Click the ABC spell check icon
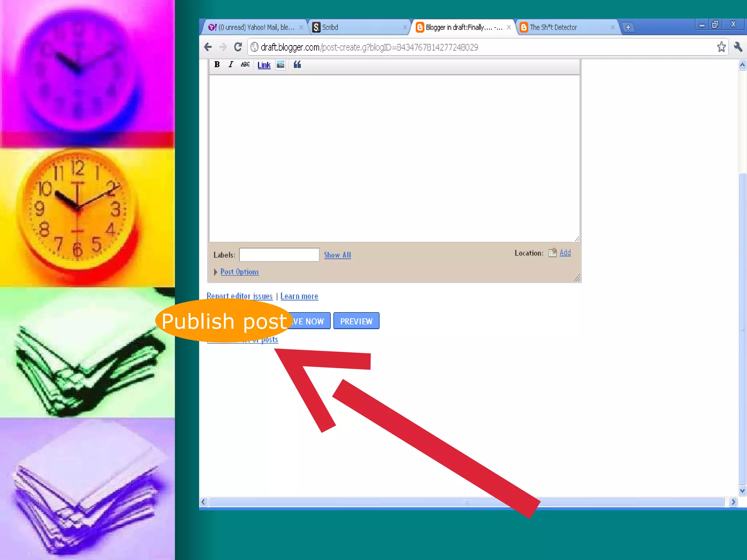Screen dimensions: 747x560 pos(245,65)
